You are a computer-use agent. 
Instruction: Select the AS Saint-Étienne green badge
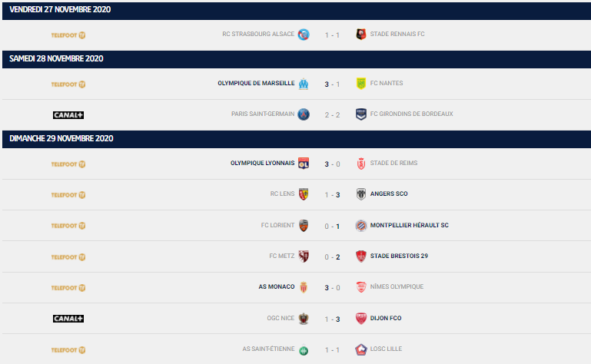304,350
